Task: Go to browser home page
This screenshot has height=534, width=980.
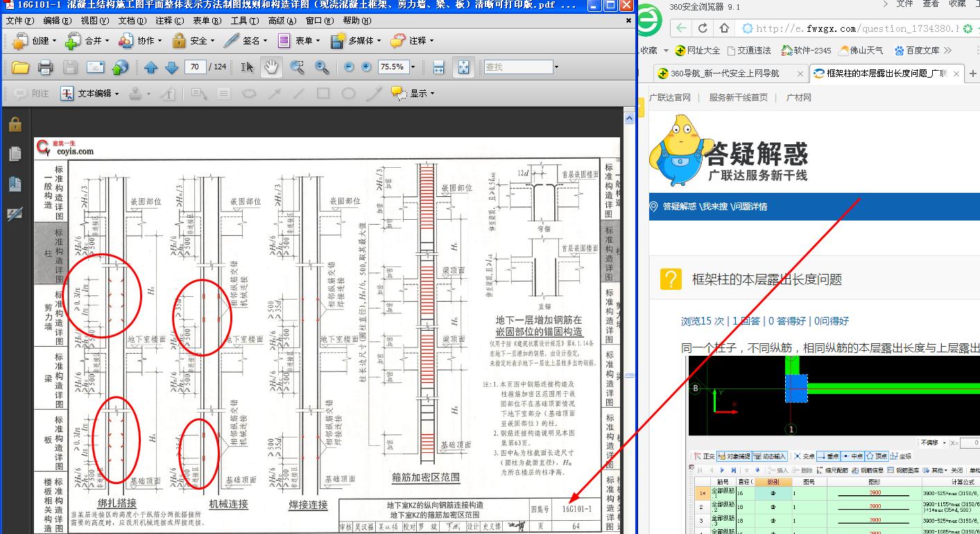Action: (724, 28)
